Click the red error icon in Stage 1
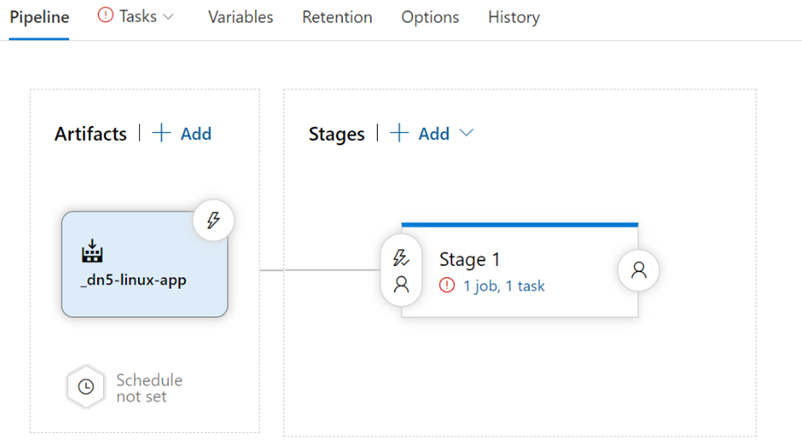Viewport: 802px width, 447px height. pos(447,286)
